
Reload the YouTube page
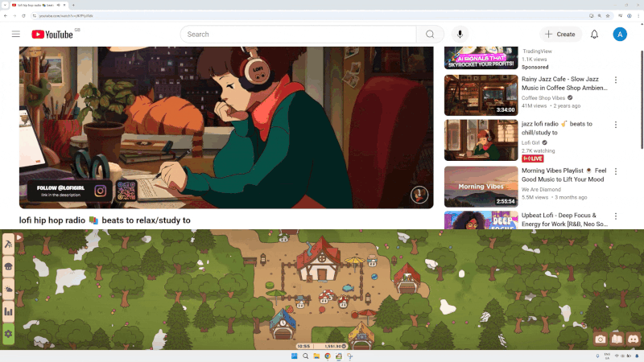[23, 15]
